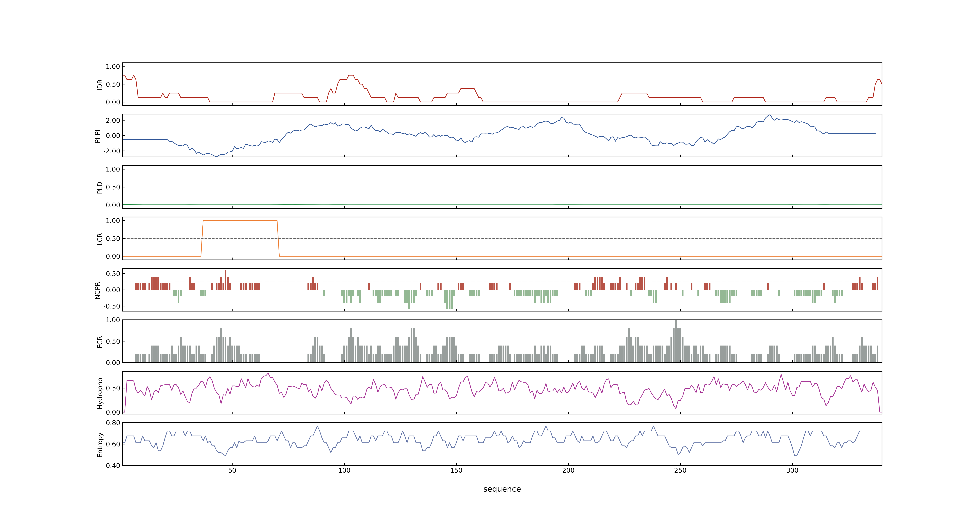The image size is (980, 523).
Task: Click the 0.40 tick on Entropy axis
Action: tap(113, 466)
